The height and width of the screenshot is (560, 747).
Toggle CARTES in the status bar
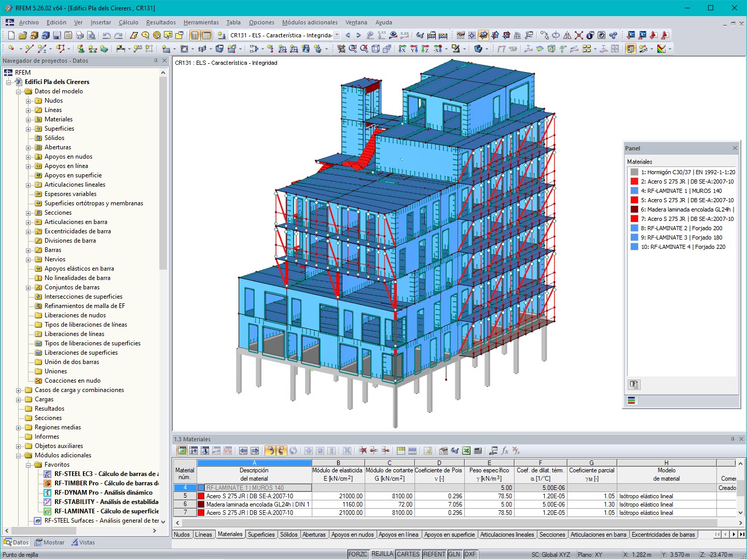tap(408, 554)
